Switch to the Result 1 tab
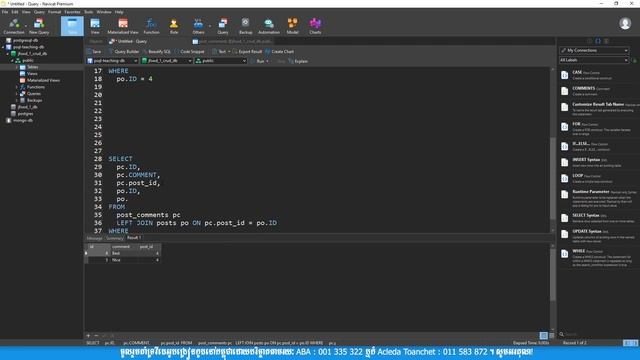This screenshot has height=360, width=640. click(x=133, y=238)
